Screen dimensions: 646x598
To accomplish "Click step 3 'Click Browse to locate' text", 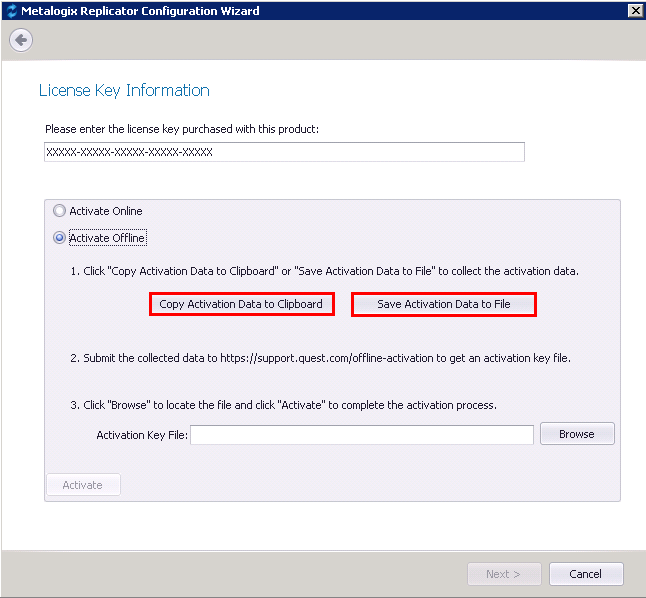I will click(x=283, y=405).
